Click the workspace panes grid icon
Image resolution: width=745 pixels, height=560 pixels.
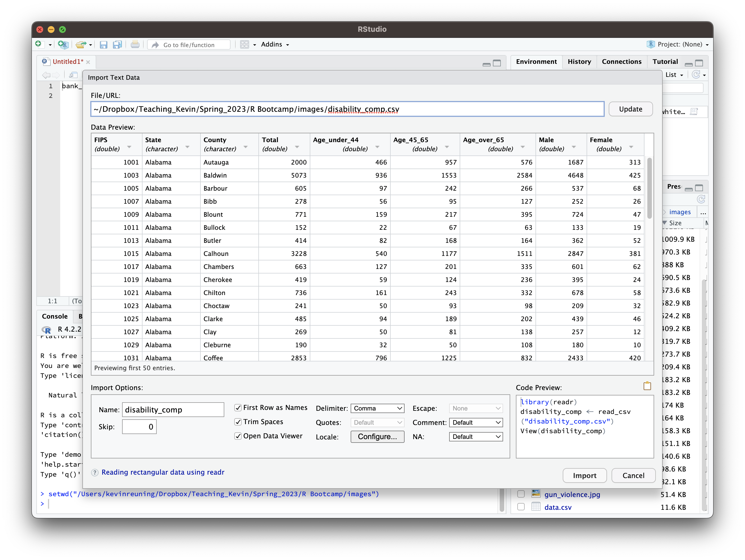click(x=244, y=45)
